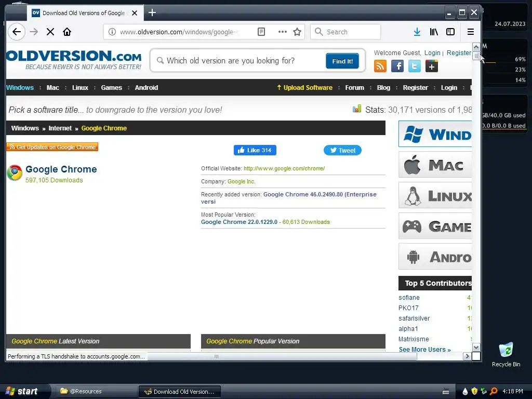Click the Google Chrome logo icon
Screen dimensions: 532x399
point(15,173)
